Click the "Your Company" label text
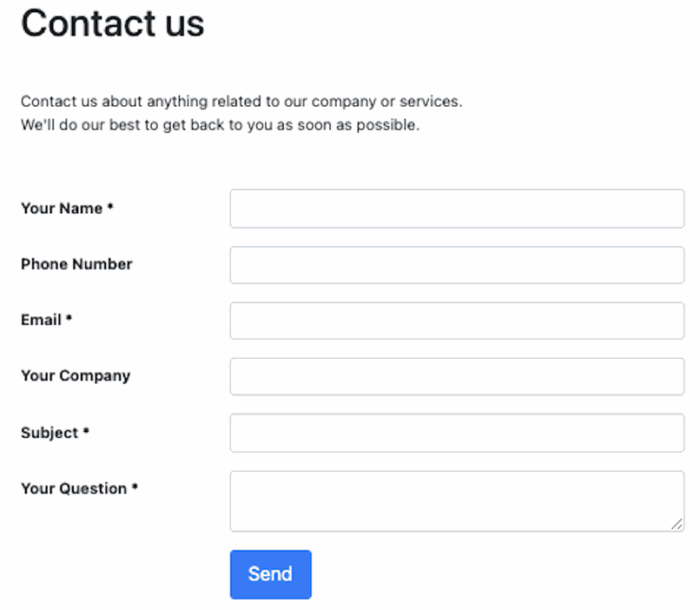Screen dimensions: 700x610 (76, 375)
